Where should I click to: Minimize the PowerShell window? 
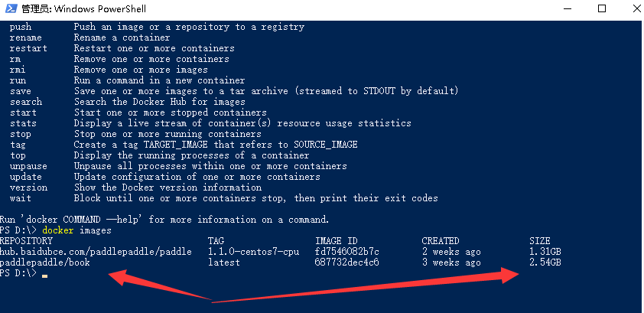coord(567,8)
